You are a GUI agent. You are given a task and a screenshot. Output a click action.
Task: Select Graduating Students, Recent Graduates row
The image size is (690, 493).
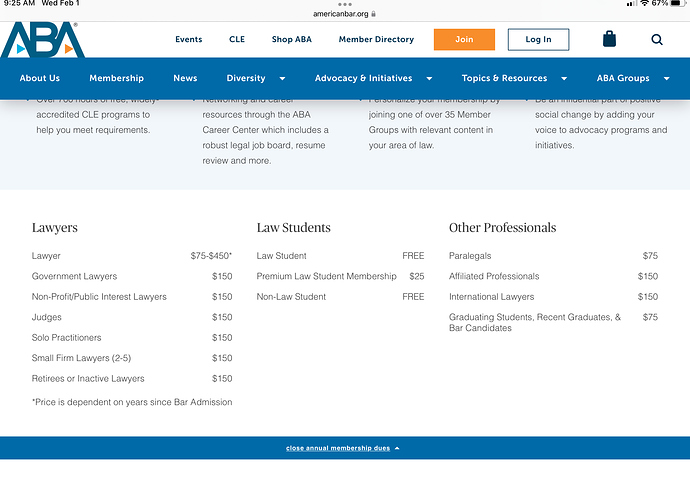pos(554,323)
